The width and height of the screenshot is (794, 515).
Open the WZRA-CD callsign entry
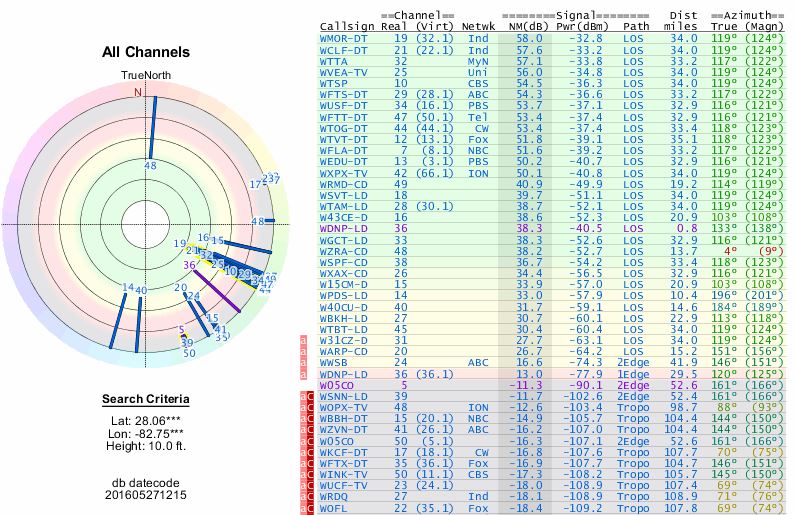tap(342, 250)
